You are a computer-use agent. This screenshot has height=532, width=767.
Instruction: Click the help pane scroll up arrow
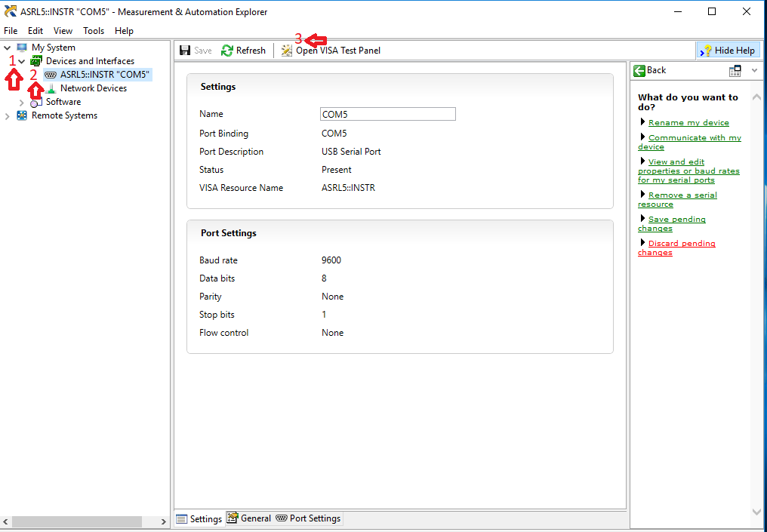(x=756, y=97)
